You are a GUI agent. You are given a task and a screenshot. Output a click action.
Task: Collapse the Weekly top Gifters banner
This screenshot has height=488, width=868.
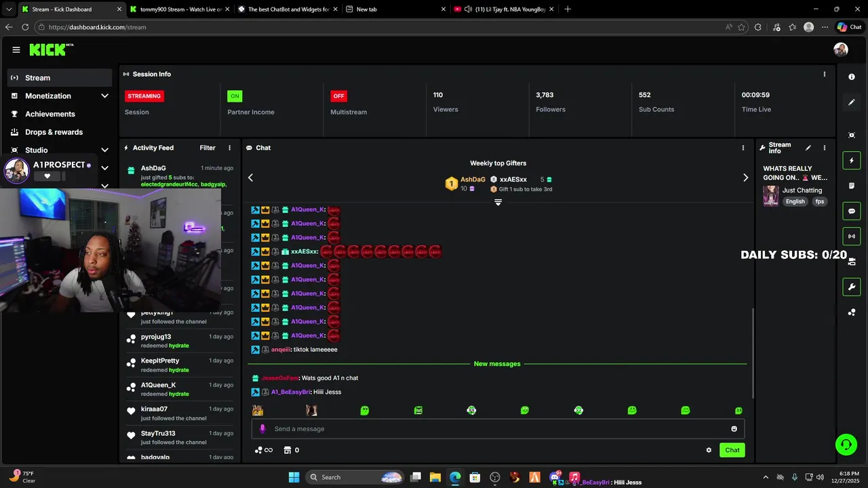(498, 202)
